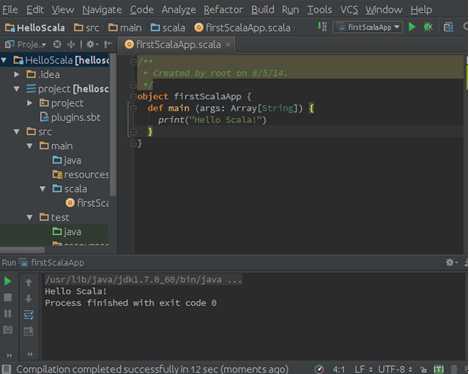Expand the .idea folder
Image resolution: width=469 pixels, height=374 pixels.
click(x=16, y=74)
